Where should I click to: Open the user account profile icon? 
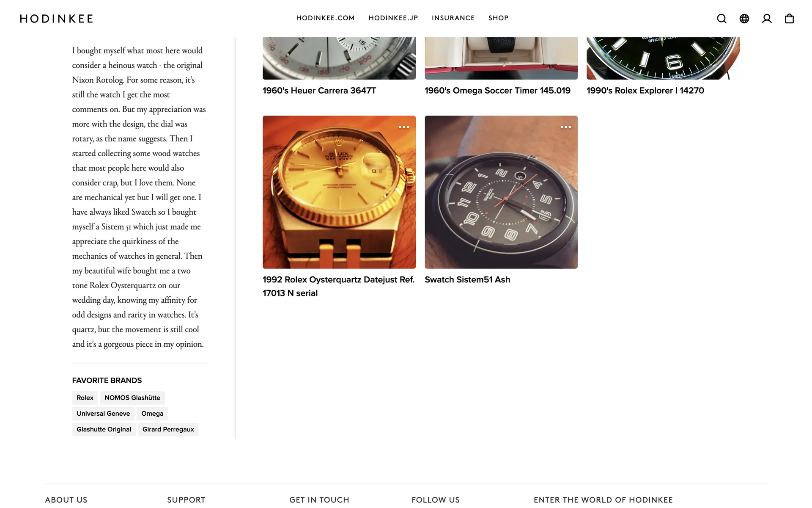coord(767,19)
